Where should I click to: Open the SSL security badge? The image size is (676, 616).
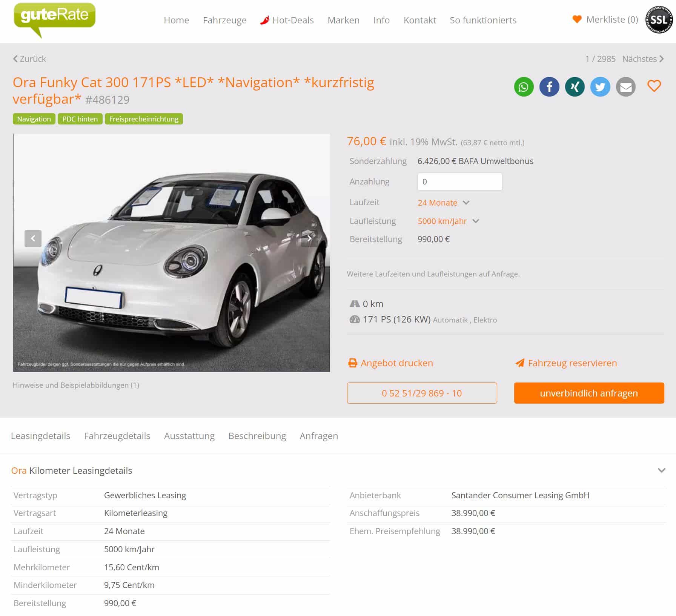click(659, 20)
